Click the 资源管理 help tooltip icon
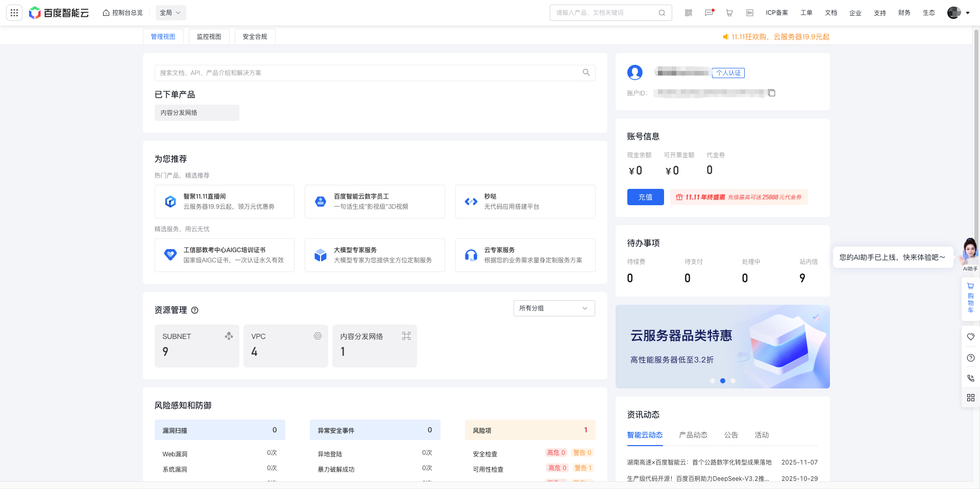980x489 pixels. 194,310
